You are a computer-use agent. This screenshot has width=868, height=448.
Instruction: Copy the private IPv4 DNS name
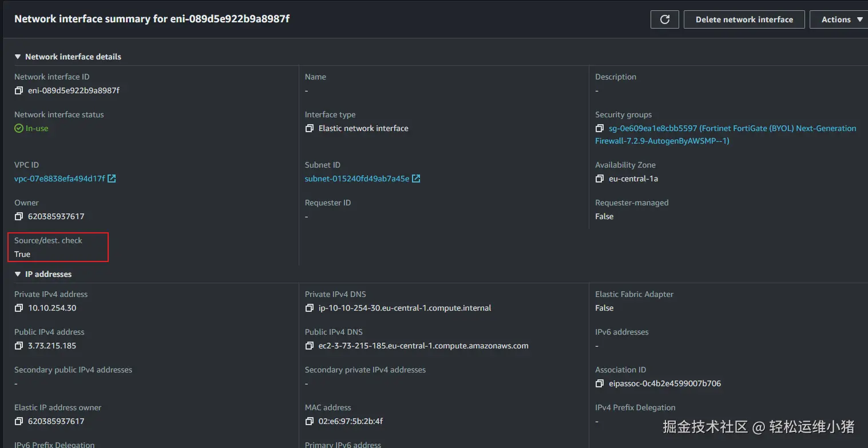pyautogui.click(x=310, y=308)
